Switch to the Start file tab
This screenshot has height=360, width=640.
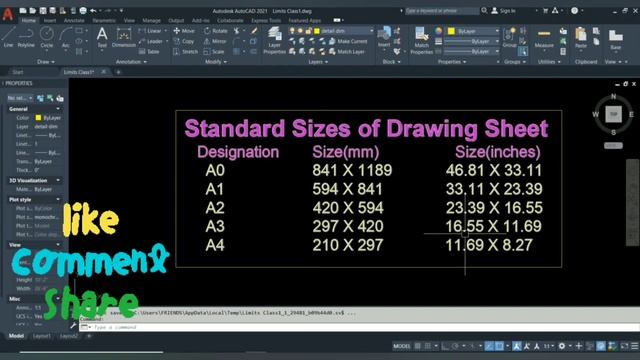coord(18,72)
